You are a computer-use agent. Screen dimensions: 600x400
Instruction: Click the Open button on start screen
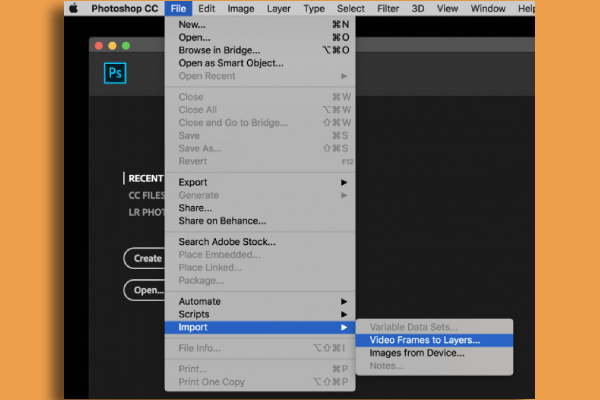pos(144,290)
